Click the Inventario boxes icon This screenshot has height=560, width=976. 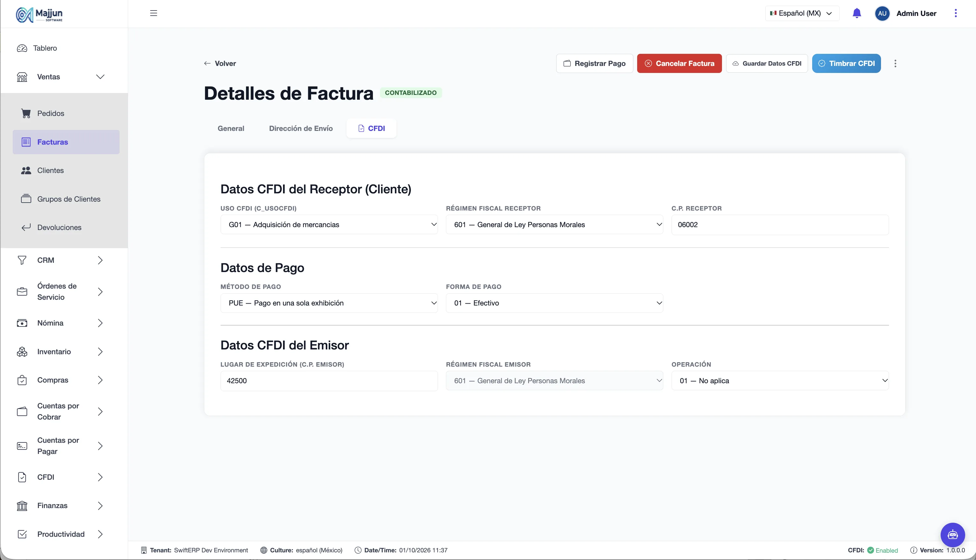pos(22,352)
